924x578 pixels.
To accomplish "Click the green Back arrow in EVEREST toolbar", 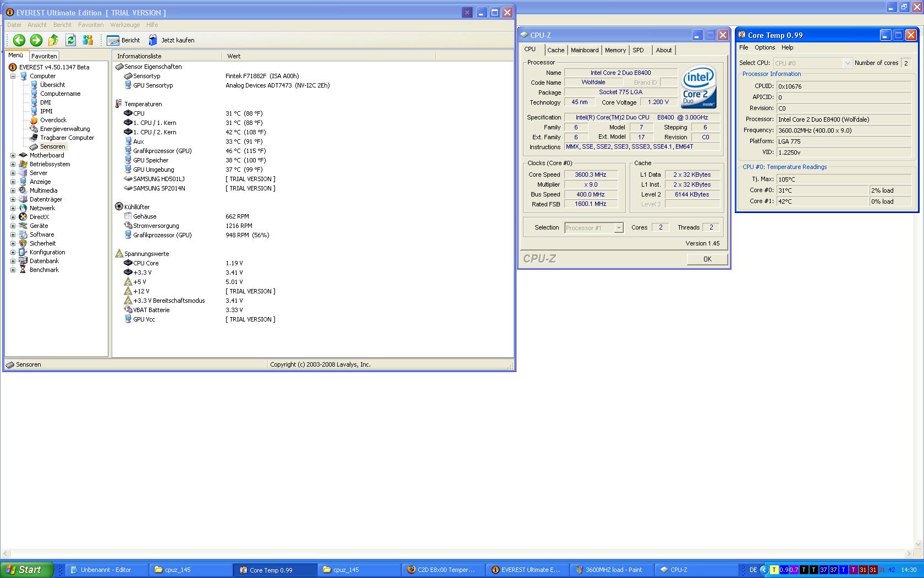I will tap(19, 40).
